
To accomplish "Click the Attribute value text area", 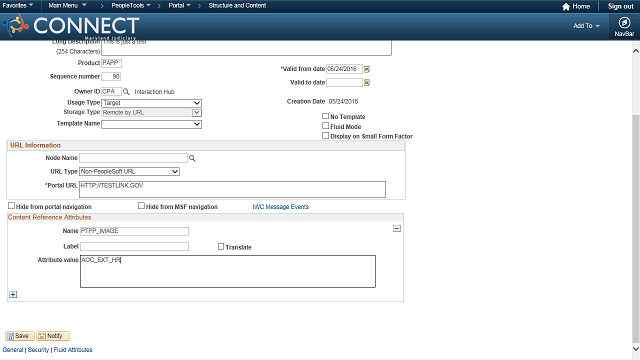I will coord(228,271).
